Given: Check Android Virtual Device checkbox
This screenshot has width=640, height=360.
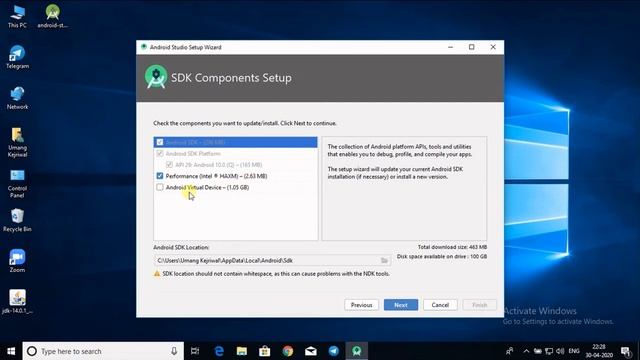Looking at the screenshot, I should (x=160, y=187).
